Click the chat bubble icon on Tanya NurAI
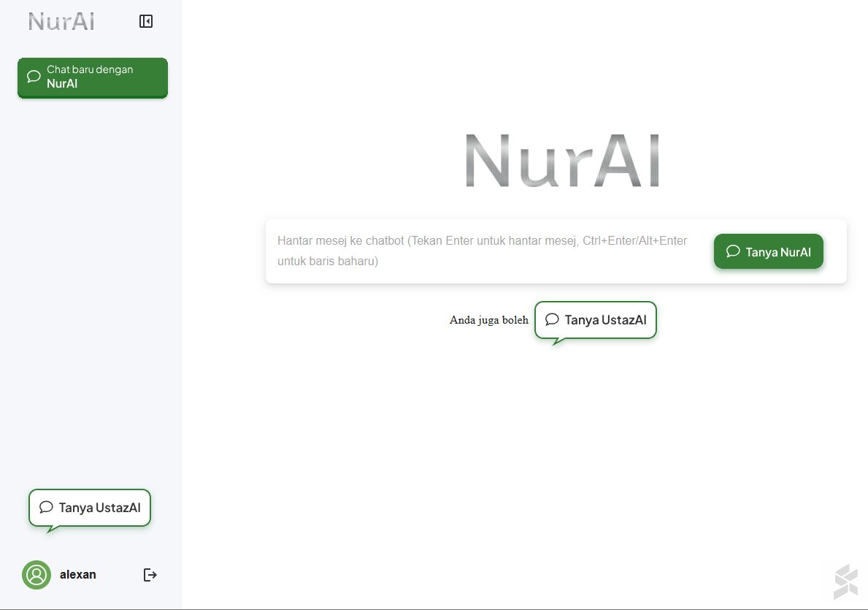 click(733, 251)
